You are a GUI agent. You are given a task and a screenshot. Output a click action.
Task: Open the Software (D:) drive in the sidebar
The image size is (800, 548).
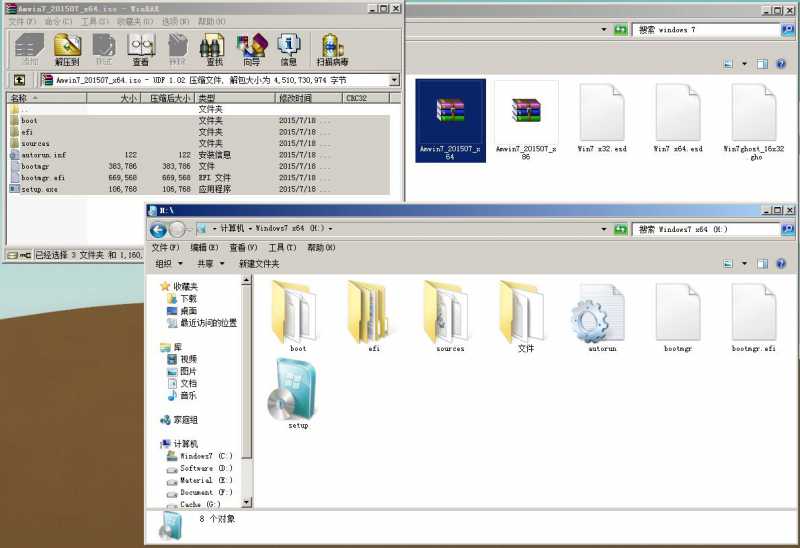click(199, 468)
